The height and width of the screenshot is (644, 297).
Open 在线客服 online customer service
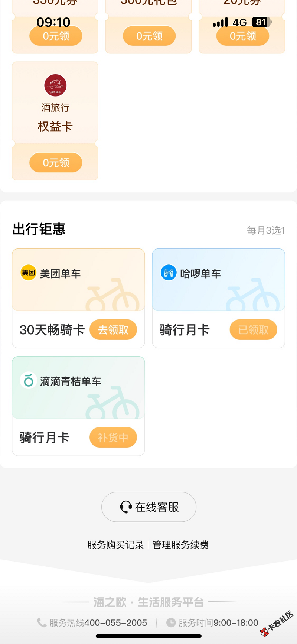pos(149,507)
